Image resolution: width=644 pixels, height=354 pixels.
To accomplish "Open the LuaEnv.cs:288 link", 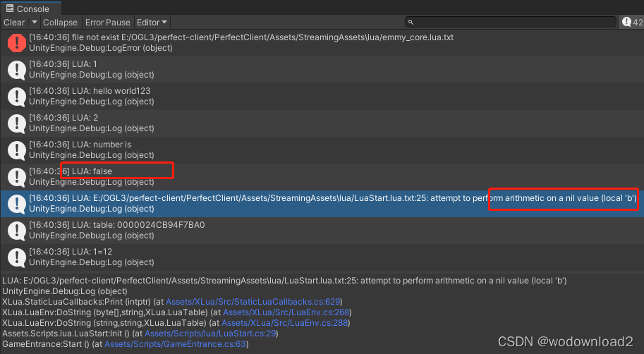I will pos(285,323).
